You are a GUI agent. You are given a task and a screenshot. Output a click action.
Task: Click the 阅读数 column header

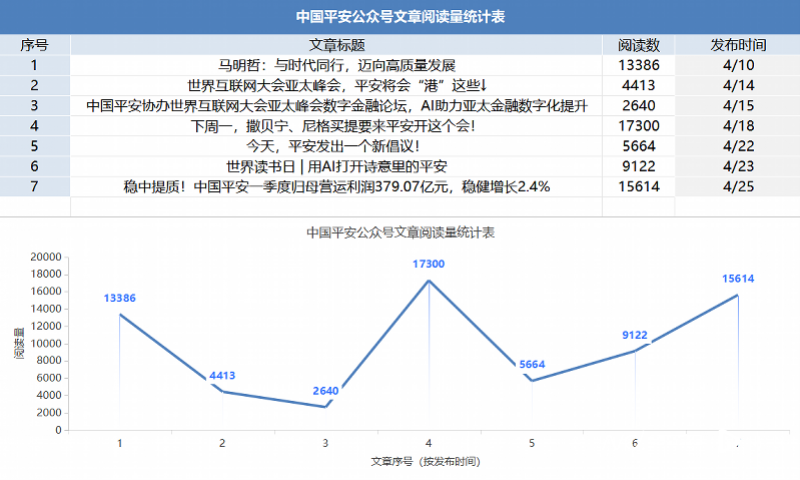pyautogui.click(x=639, y=45)
